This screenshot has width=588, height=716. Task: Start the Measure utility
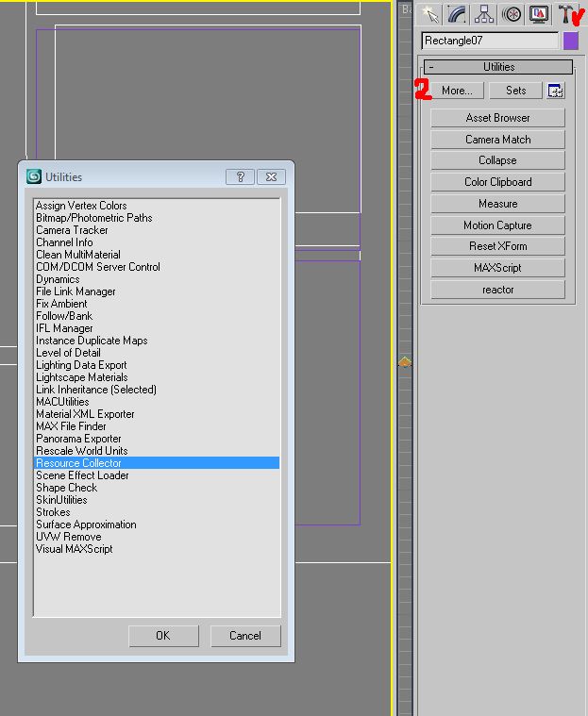click(498, 204)
